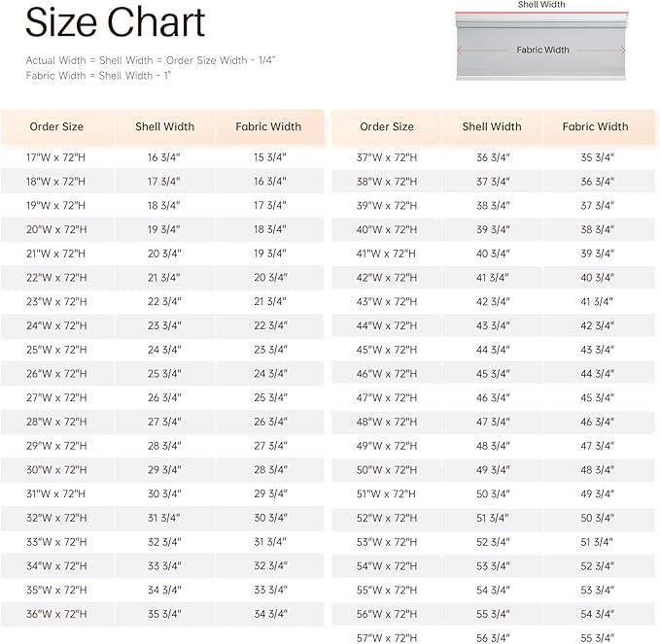The height and width of the screenshot is (644, 660).
Task: Click the 50"W x 72"H row
Action: tap(493, 470)
